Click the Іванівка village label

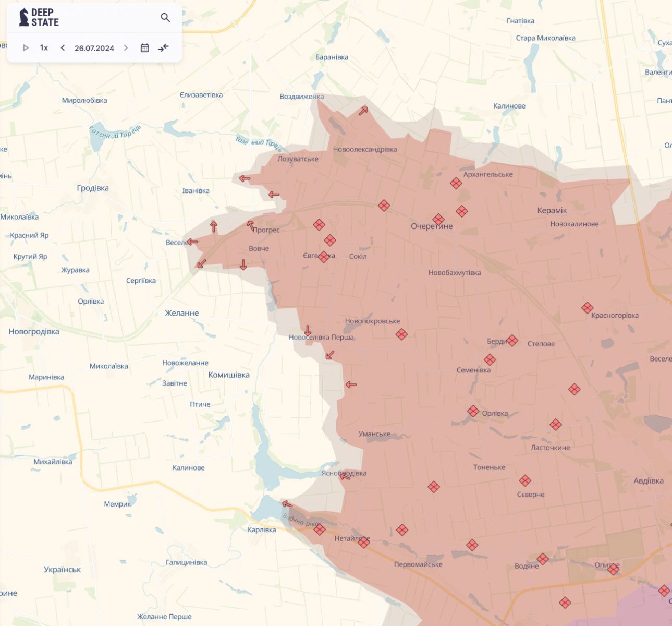196,190
